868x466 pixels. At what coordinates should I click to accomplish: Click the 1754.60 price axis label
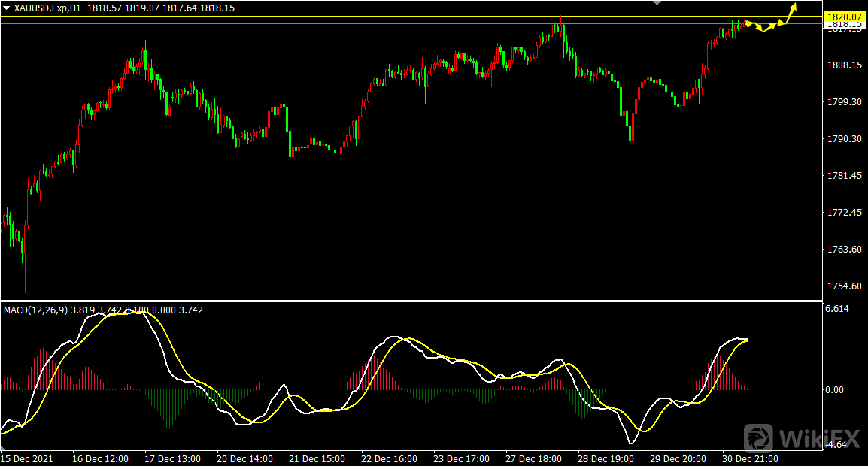point(842,286)
